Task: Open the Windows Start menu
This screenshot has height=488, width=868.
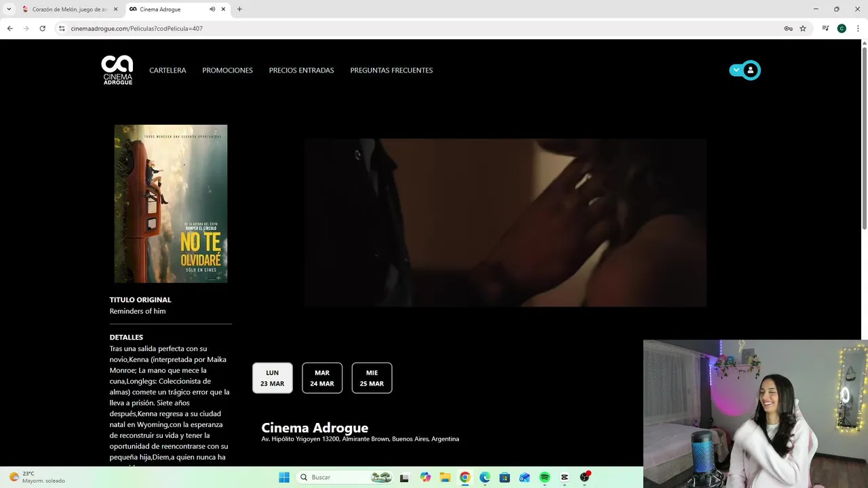Action: pyautogui.click(x=284, y=477)
